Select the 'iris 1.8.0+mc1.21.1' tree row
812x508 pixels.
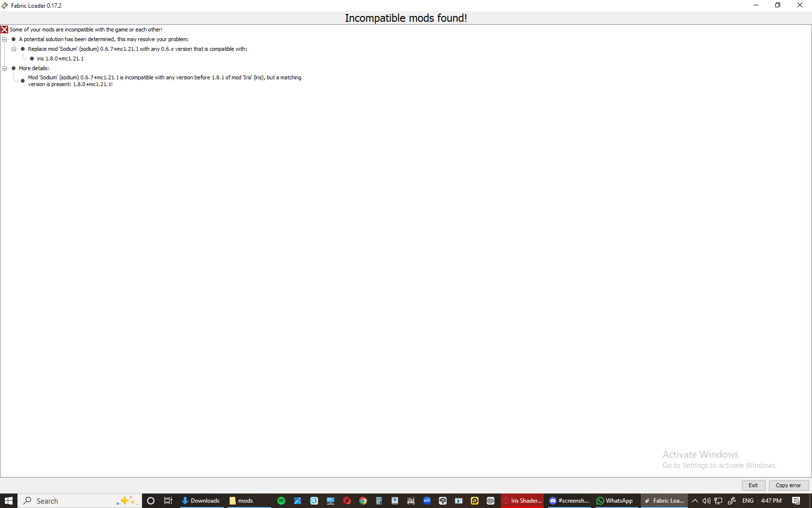60,59
